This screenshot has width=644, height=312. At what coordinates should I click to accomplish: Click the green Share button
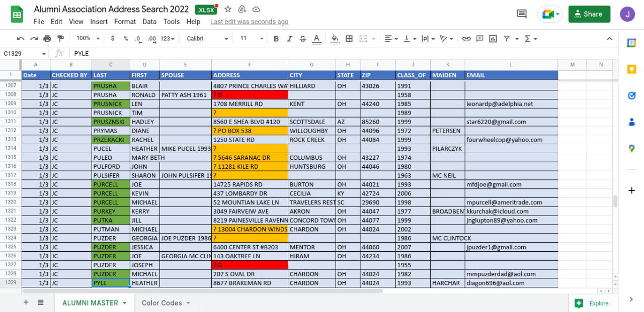(589, 14)
